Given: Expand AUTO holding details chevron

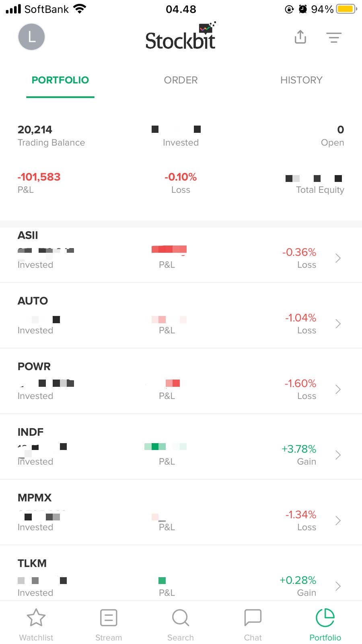Looking at the screenshot, I should 338,324.
